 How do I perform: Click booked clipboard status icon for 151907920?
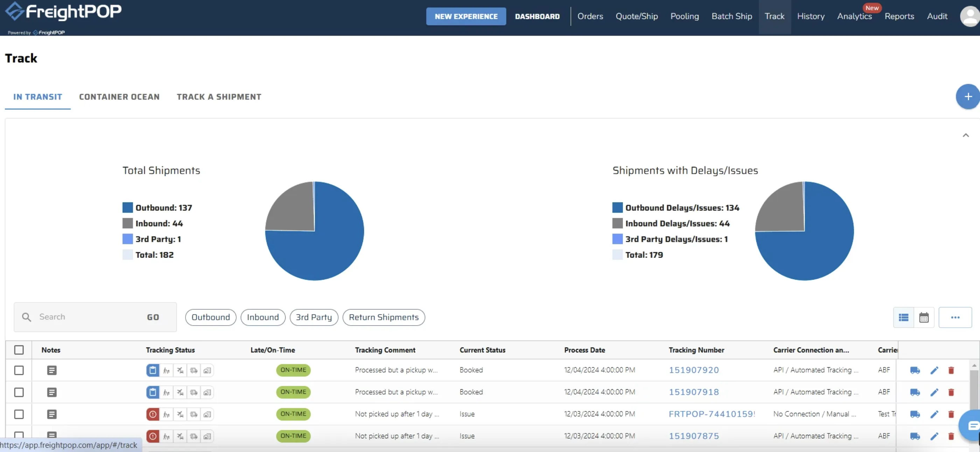pyautogui.click(x=153, y=370)
